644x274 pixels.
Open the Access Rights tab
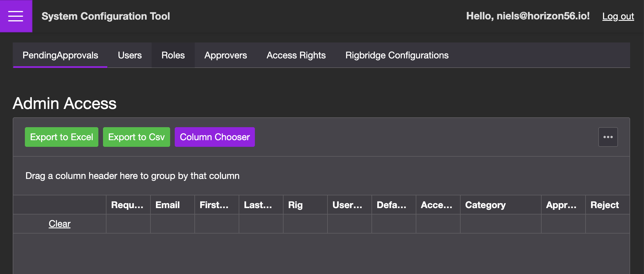pyautogui.click(x=296, y=55)
